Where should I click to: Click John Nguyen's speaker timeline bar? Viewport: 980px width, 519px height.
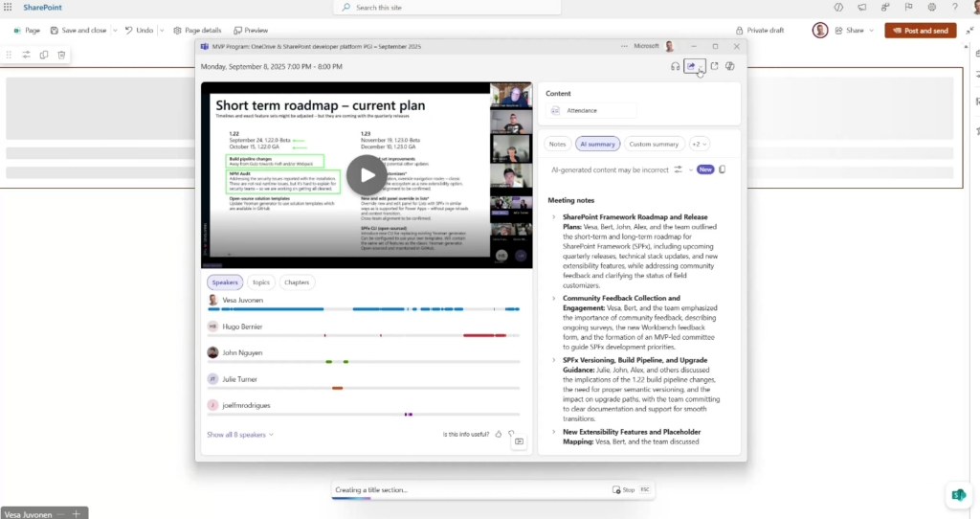pos(363,362)
